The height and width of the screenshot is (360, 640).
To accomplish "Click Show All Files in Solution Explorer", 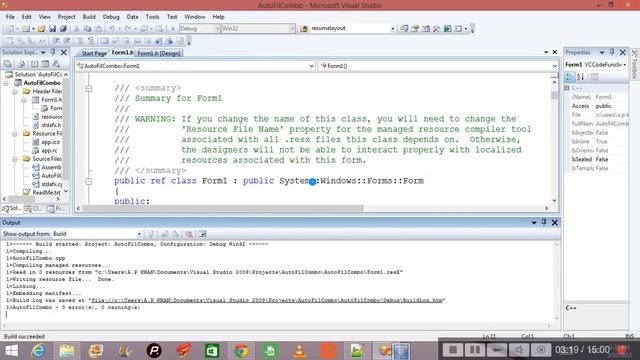I will [x=22, y=64].
